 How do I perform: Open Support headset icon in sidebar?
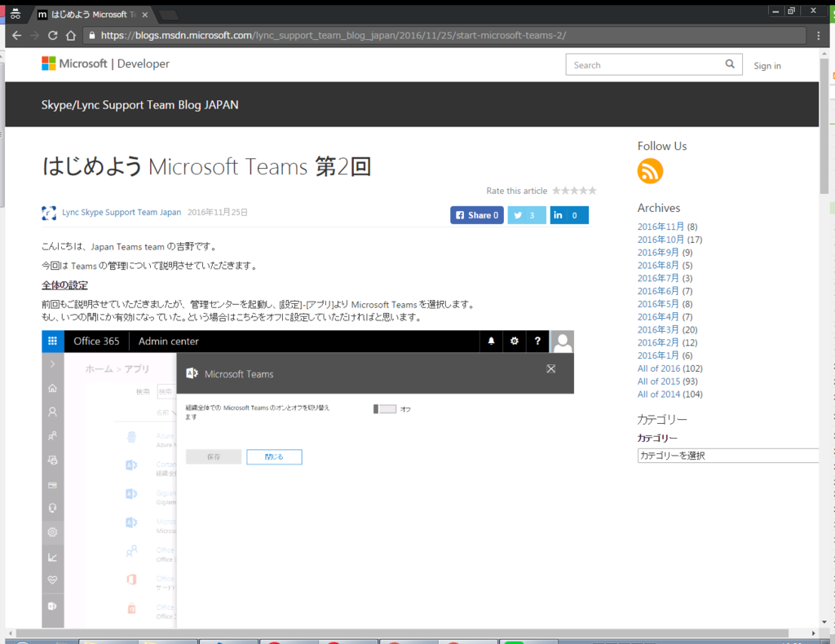[53, 508]
